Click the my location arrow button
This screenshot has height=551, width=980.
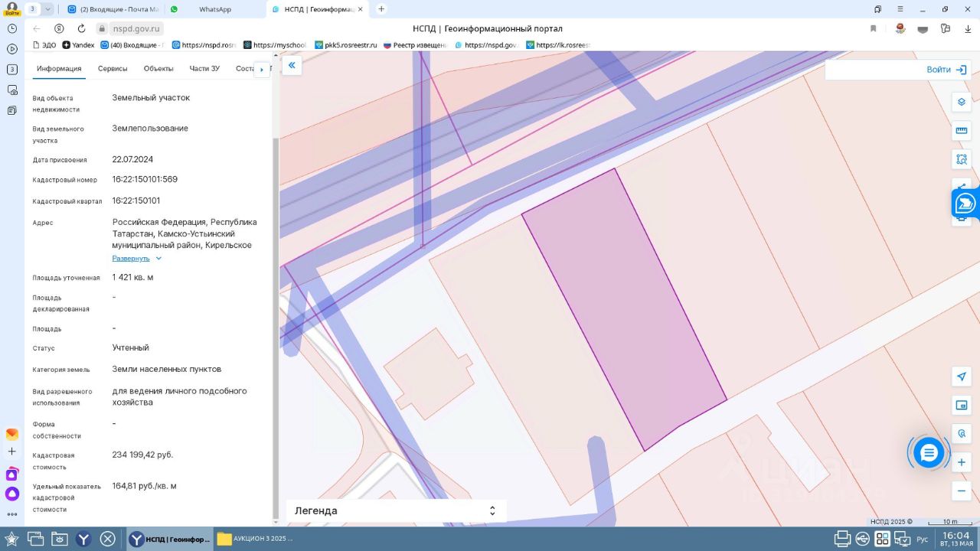coord(962,376)
